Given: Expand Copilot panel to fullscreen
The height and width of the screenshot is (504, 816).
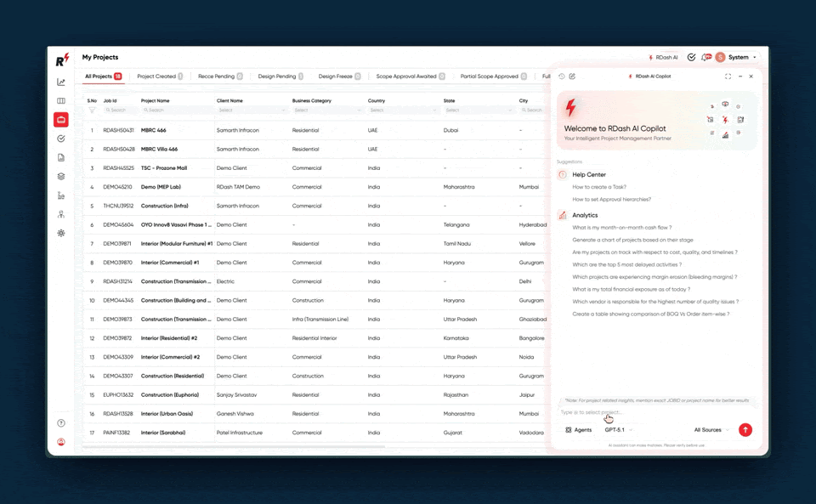Looking at the screenshot, I should tap(728, 76).
